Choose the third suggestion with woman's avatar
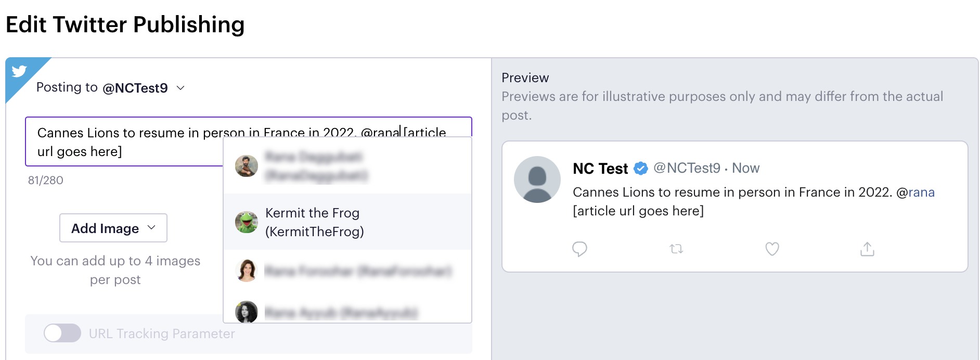 pos(347,271)
